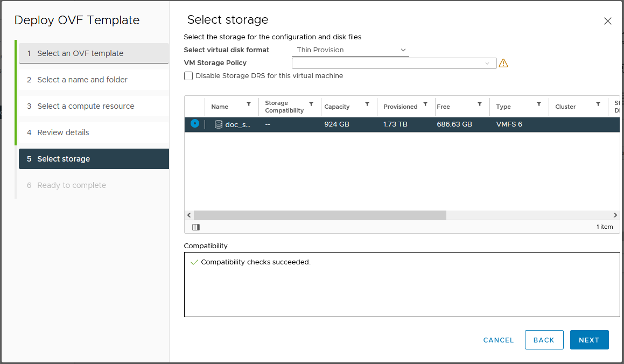The width and height of the screenshot is (624, 364).
Task: Open the VM Storage Policy dropdown
Action: [x=394, y=63]
